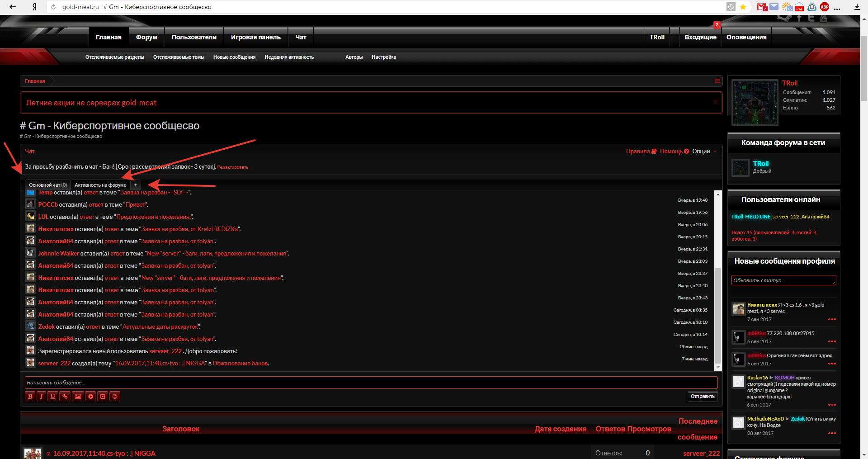Click the insert media play icon
The width and height of the screenshot is (868, 459).
pos(90,397)
